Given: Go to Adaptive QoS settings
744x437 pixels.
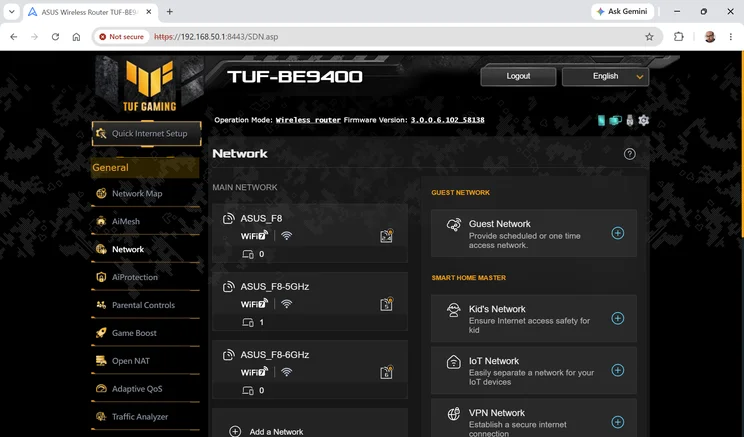Looking at the screenshot, I should point(137,389).
